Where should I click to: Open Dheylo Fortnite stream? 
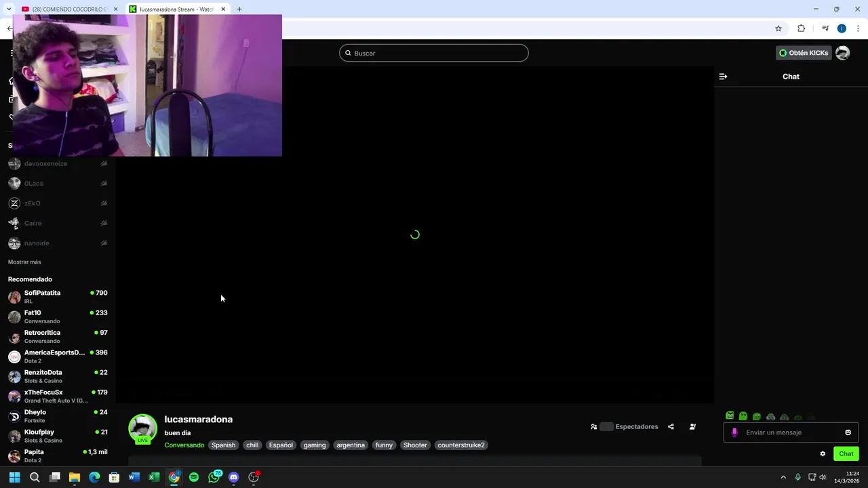pyautogui.click(x=58, y=416)
